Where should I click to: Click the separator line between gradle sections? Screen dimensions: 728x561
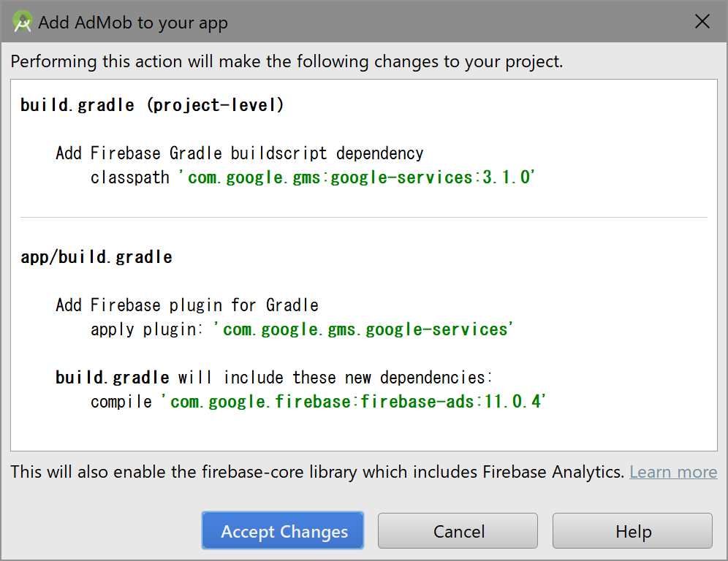tap(363, 217)
